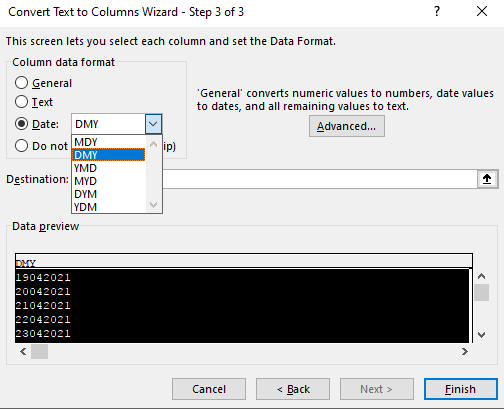Viewport: 504px width, 409px height.
Task: Click the preview horizontal scroll right arrow
Action: (464, 352)
